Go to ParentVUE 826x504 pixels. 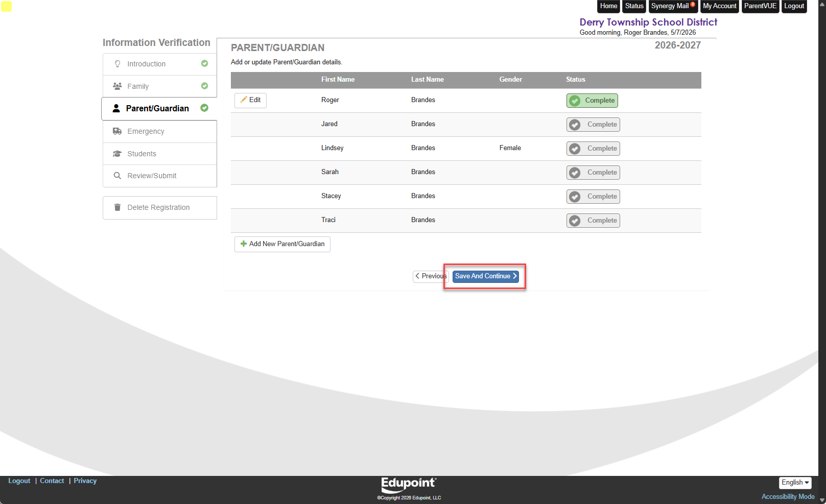[x=760, y=6]
